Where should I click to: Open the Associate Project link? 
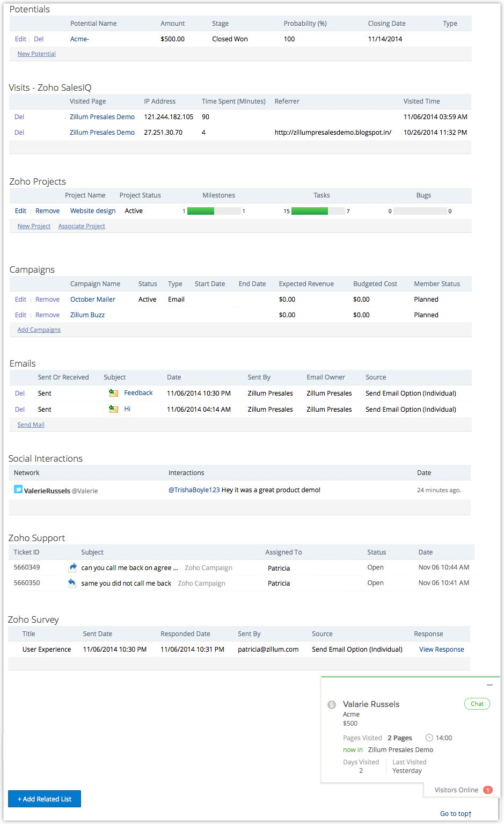(x=82, y=226)
